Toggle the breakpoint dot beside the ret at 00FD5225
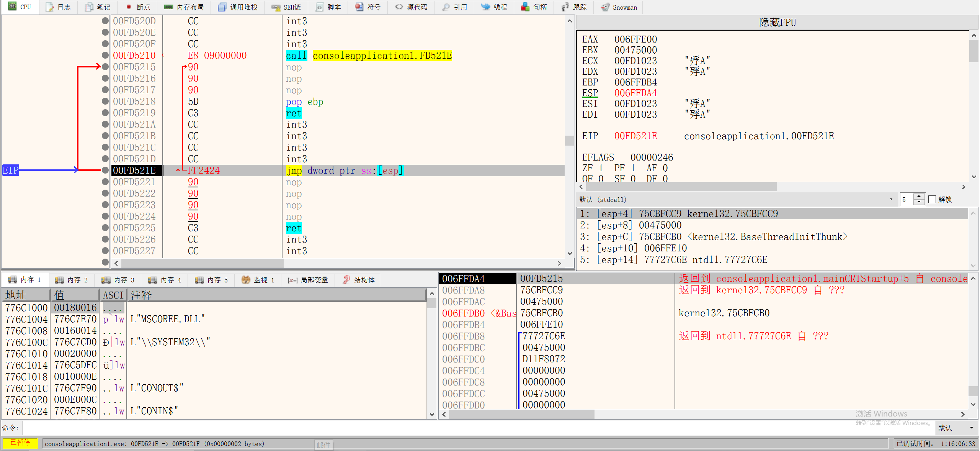The height and width of the screenshot is (451, 980). click(x=105, y=228)
